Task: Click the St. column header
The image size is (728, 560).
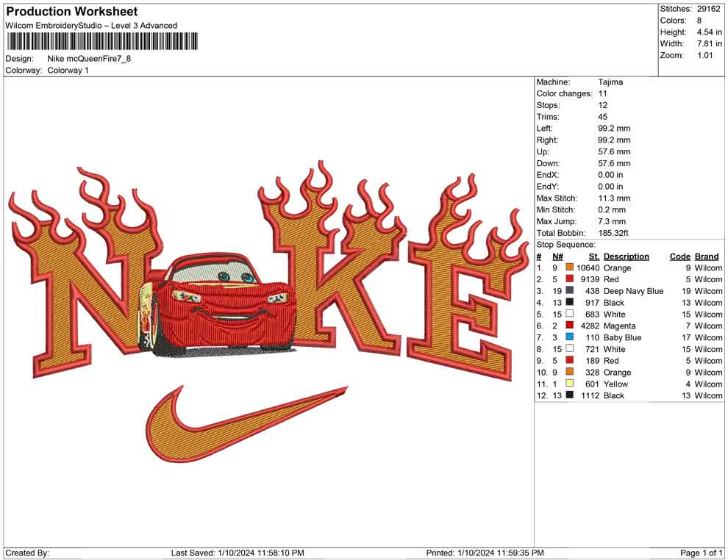Action: 594,256
